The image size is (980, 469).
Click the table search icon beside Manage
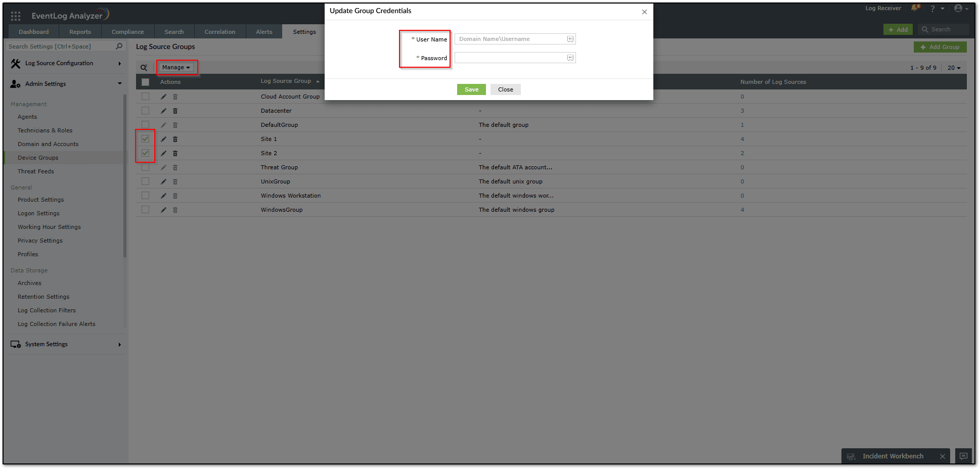coord(144,67)
